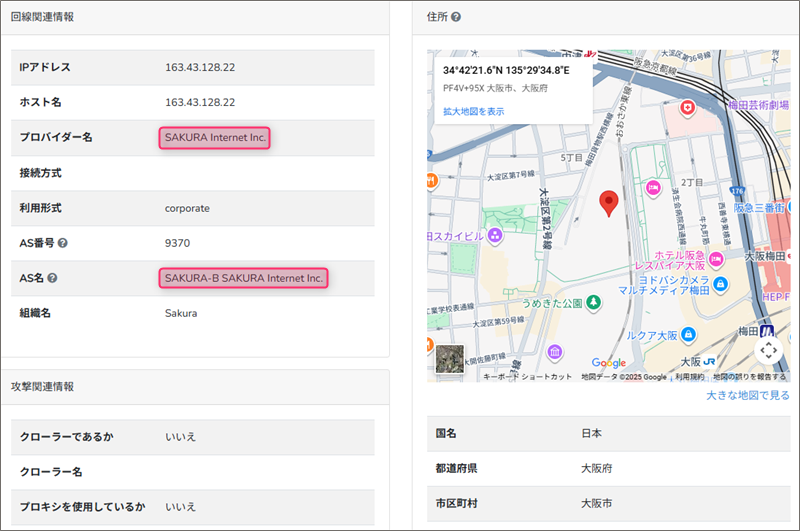
Task: Click the ホテル阪急レスパイア大阪 hotel marker
Action: [717, 258]
